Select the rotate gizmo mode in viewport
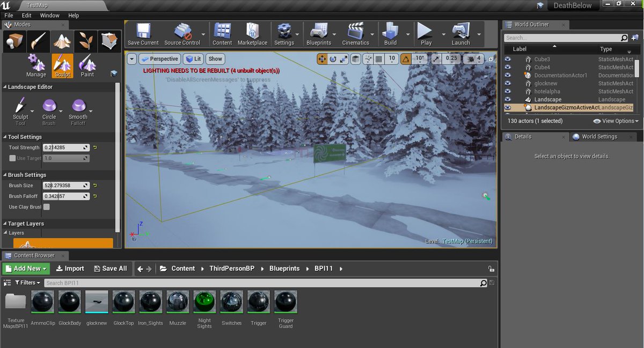Viewport: 644px width, 348px height. (x=333, y=59)
